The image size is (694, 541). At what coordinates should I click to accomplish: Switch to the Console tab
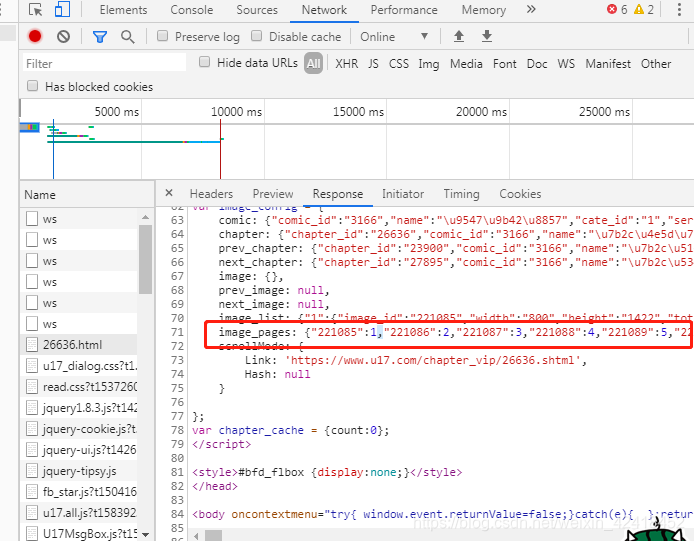click(192, 10)
